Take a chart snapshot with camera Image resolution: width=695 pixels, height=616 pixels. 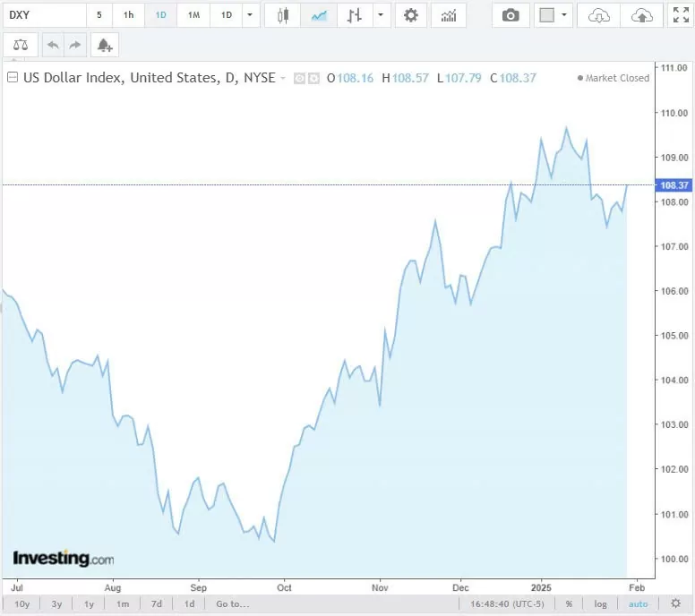point(511,15)
